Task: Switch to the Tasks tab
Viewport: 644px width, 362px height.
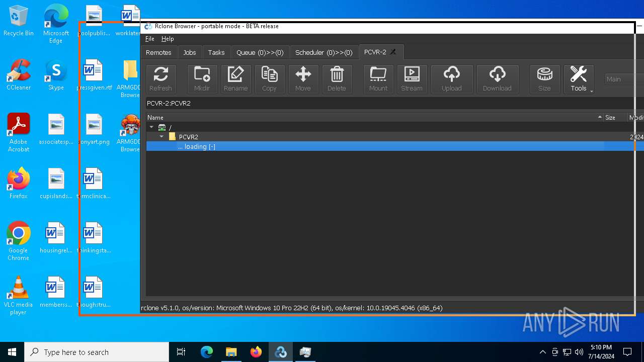Action: pyautogui.click(x=216, y=52)
